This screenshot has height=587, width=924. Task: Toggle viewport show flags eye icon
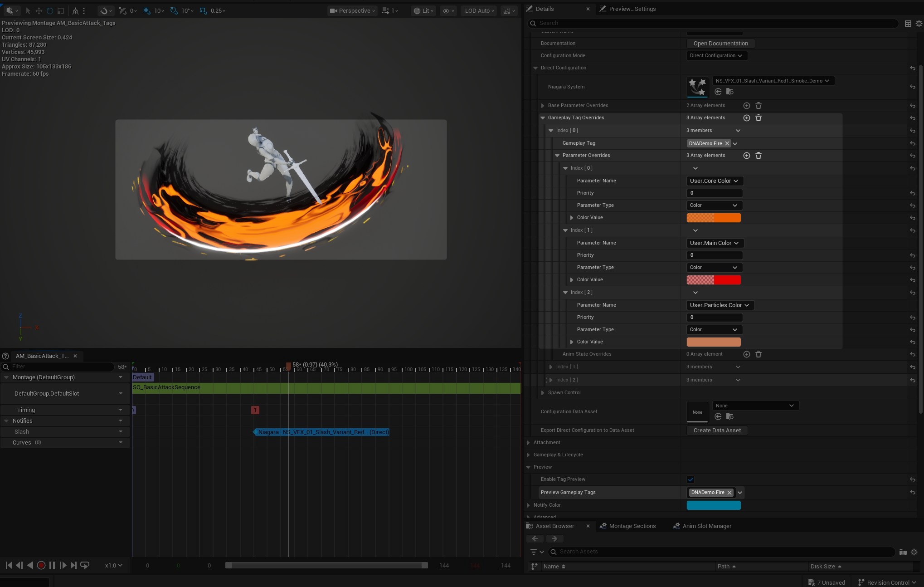pos(446,11)
